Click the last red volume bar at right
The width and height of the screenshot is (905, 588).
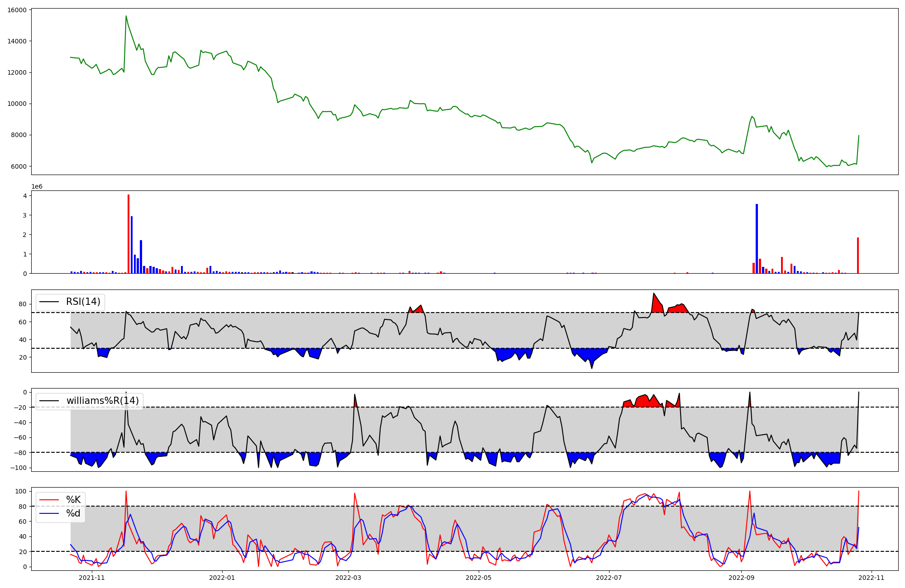tap(857, 256)
